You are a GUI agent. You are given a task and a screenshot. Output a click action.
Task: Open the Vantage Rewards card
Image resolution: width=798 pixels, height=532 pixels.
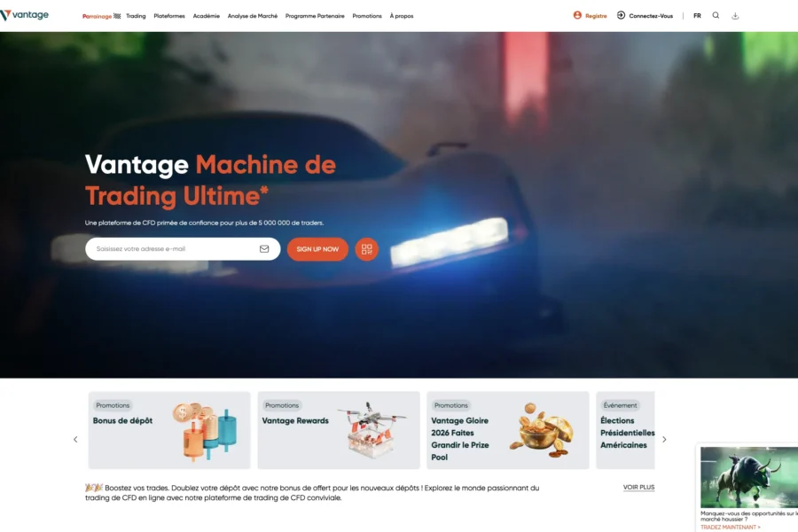(339, 430)
